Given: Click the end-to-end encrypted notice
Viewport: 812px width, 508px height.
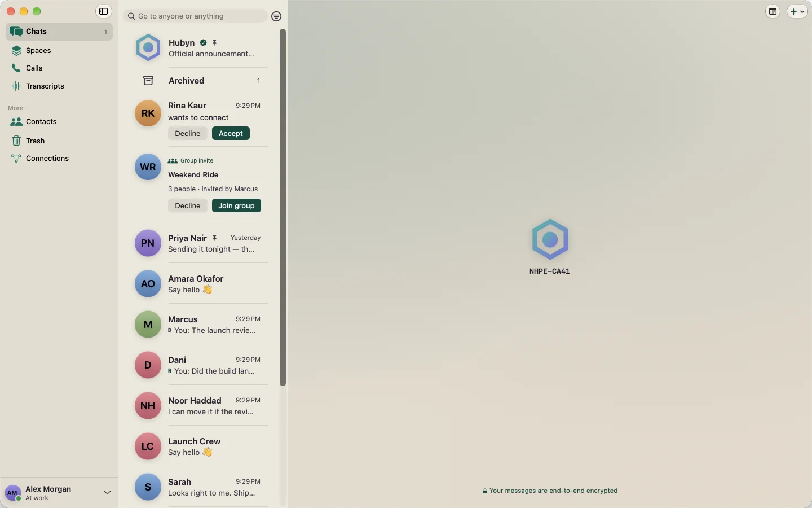Looking at the screenshot, I should (550, 491).
